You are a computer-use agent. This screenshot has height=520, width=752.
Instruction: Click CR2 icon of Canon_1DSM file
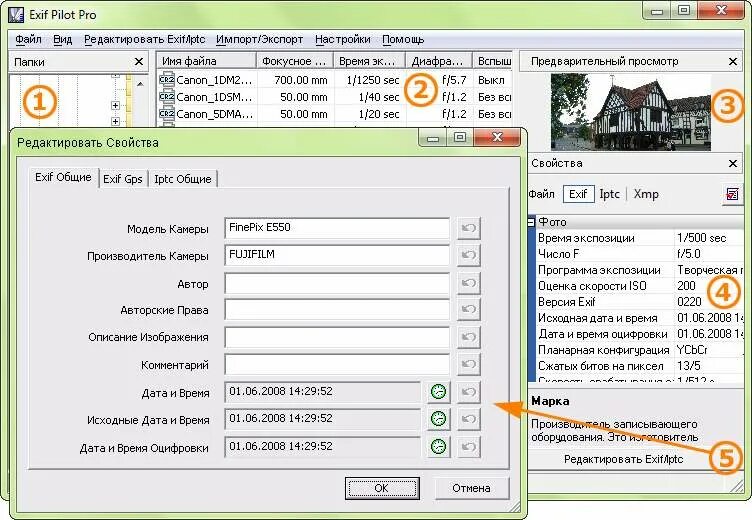pos(166,97)
